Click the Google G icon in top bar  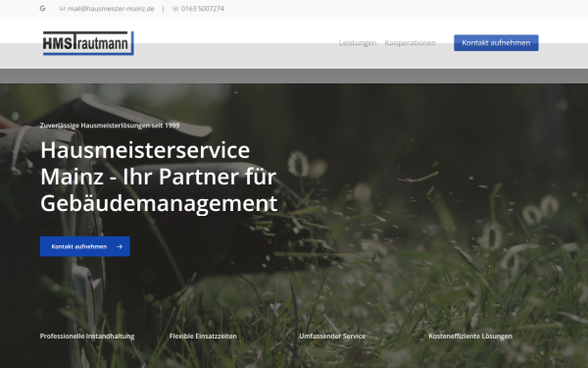(x=42, y=8)
